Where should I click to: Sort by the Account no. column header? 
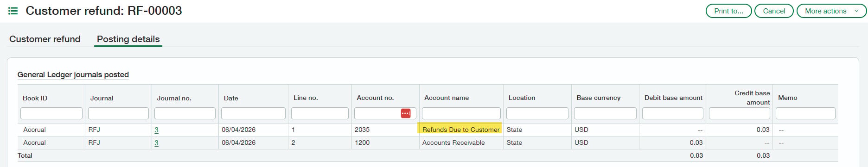[x=375, y=98]
